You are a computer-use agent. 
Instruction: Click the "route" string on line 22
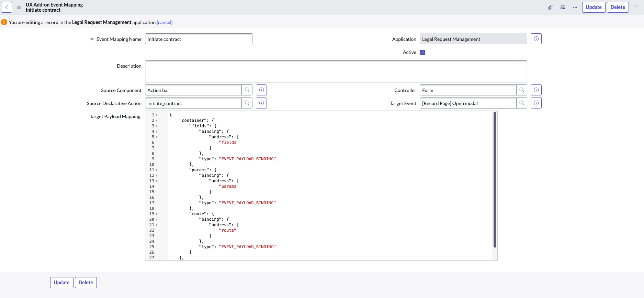click(227, 230)
